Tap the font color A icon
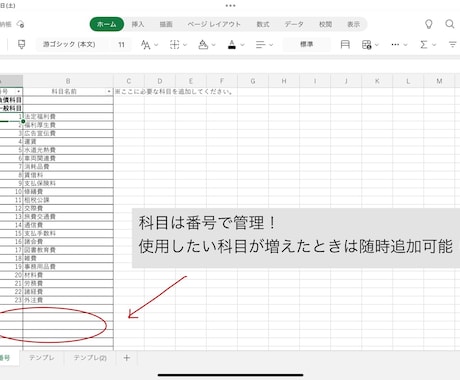Viewport: 460px width, 380px height. point(232,45)
